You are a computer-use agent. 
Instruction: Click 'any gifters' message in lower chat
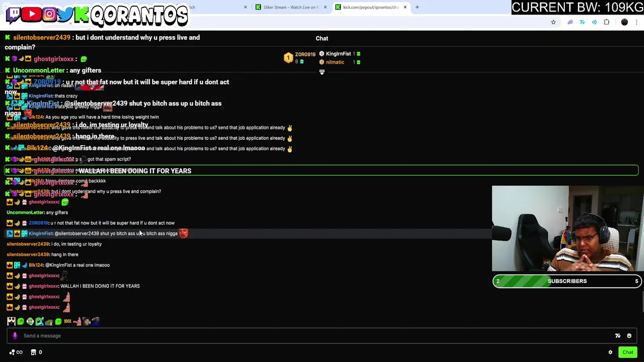(57, 212)
